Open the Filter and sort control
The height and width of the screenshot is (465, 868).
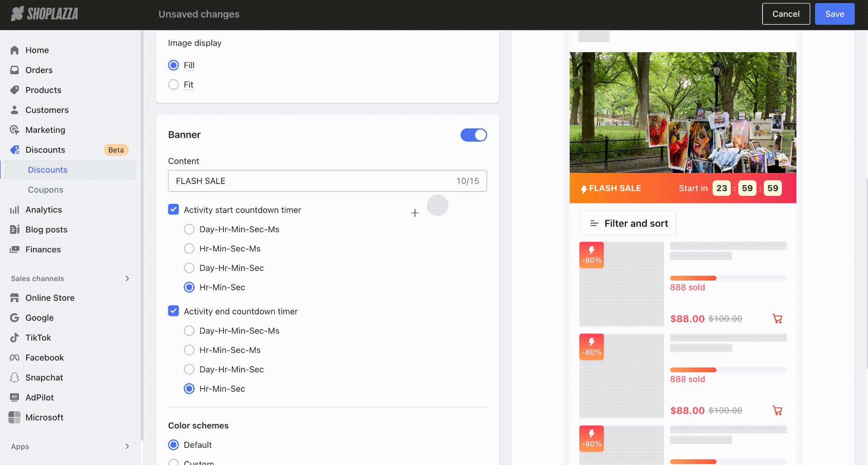pyautogui.click(x=627, y=224)
